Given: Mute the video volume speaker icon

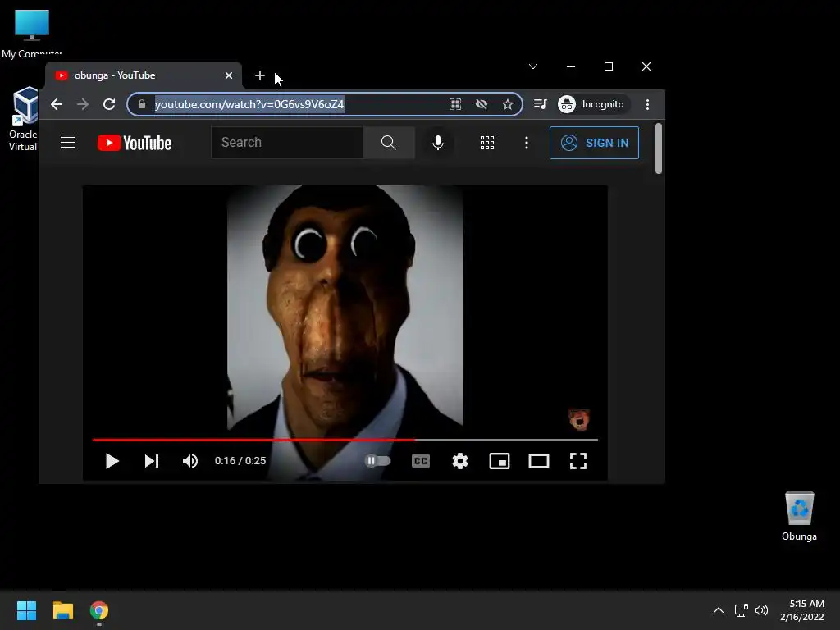Looking at the screenshot, I should [190, 461].
